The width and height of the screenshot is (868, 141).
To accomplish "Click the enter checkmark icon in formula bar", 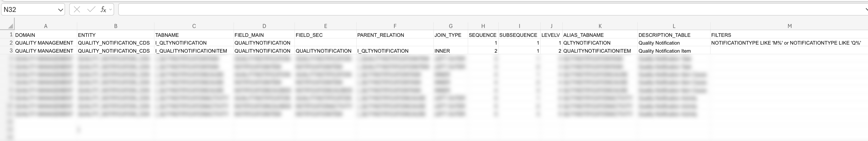I will (x=91, y=10).
